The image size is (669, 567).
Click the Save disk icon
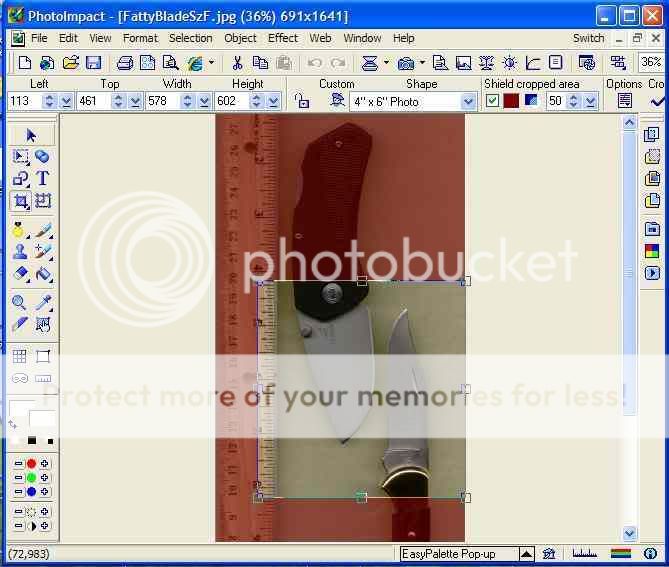point(93,63)
